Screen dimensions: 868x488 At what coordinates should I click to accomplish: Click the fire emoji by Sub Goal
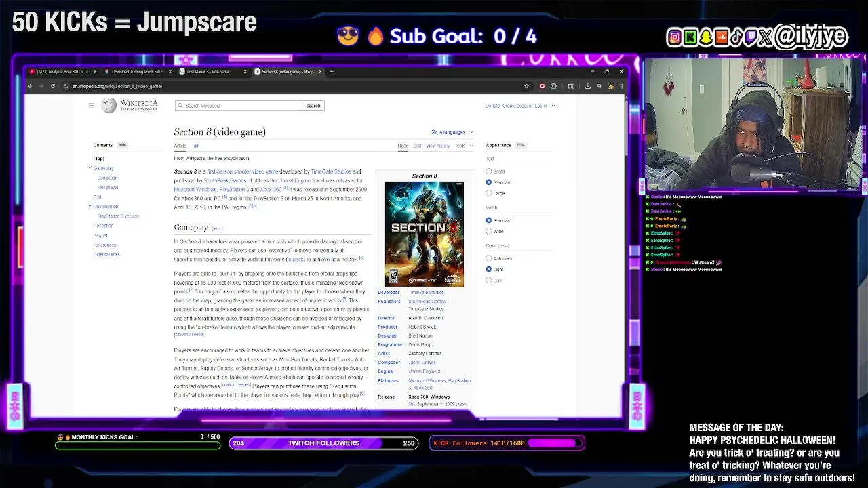(375, 36)
